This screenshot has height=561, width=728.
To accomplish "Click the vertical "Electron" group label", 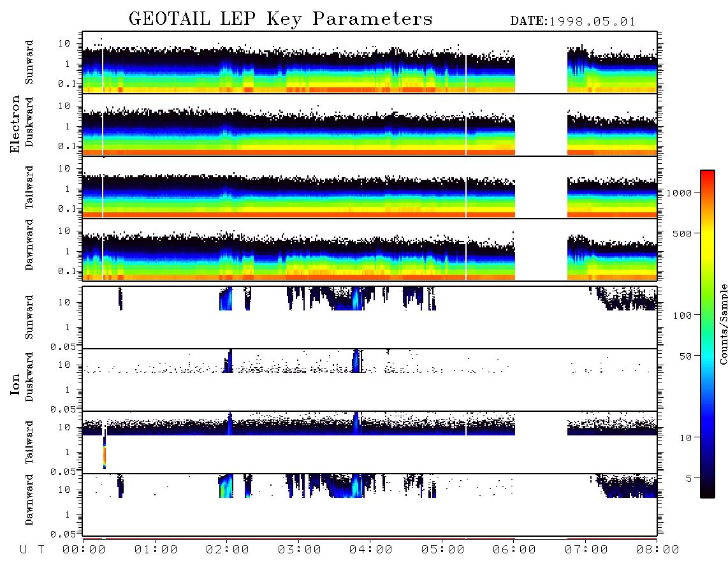I will 15,124.
